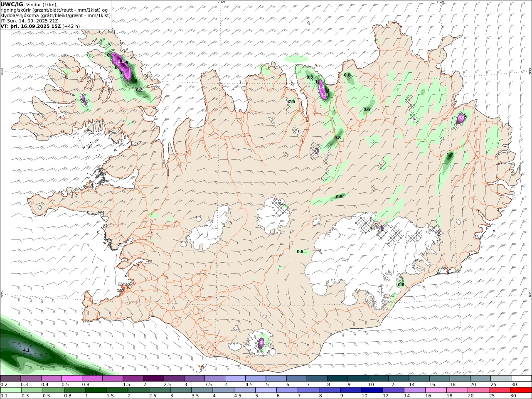Click the '(+42 h)' forecast offset text
Screen dimensions: 532x399
point(71,26)
